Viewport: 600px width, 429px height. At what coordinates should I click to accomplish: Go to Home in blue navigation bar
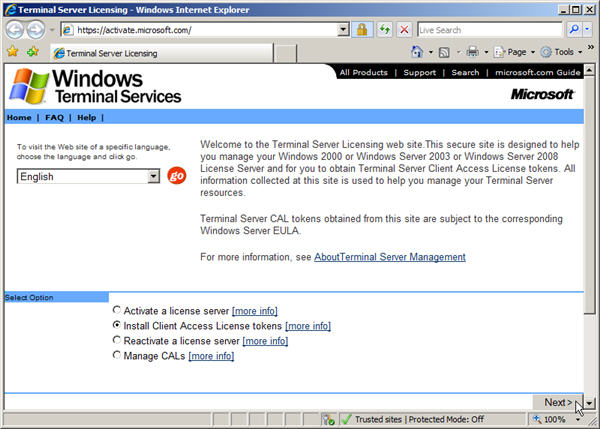(19, 117)
